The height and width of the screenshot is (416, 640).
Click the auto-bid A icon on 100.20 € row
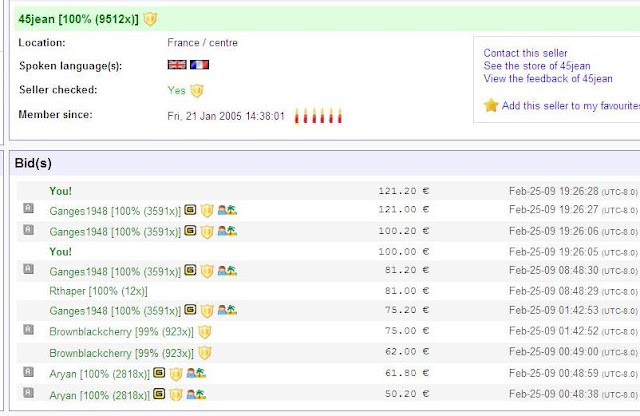[28, 230]
